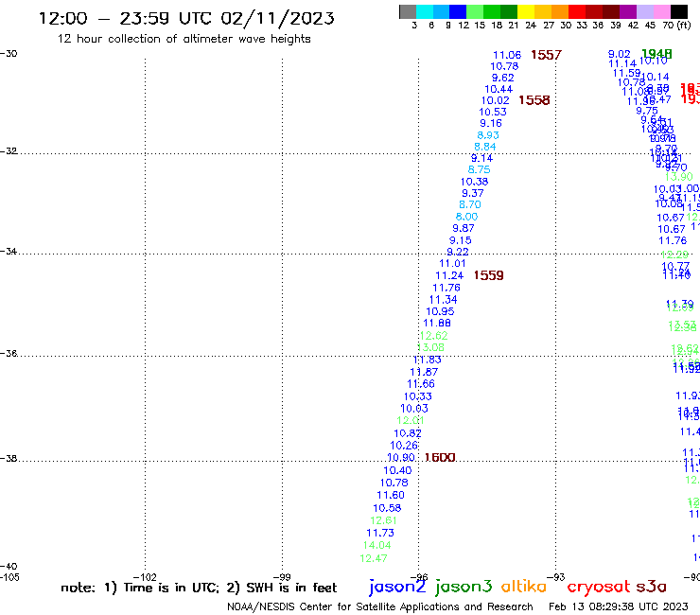Click the green value '13.08'

[x=430, y=347]
